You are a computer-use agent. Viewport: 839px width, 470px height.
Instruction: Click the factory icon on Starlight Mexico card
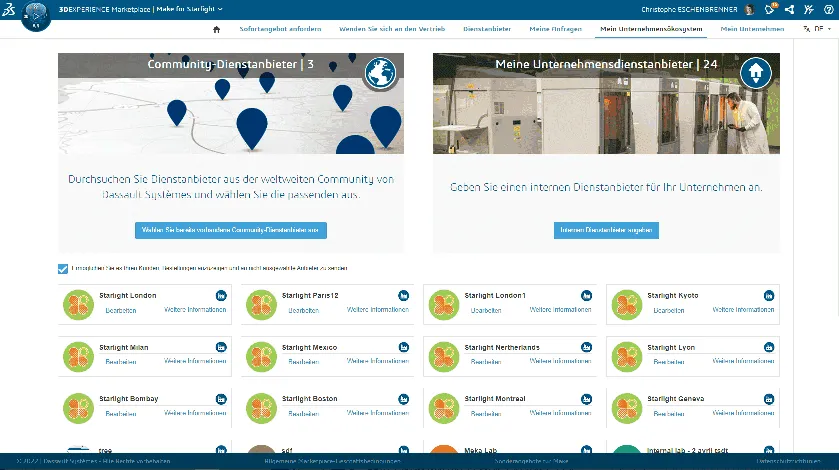[x=403, y=347]
